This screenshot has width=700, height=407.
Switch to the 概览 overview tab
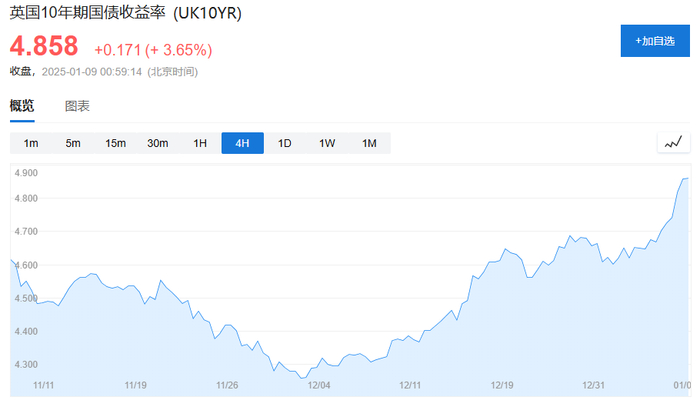22,106
